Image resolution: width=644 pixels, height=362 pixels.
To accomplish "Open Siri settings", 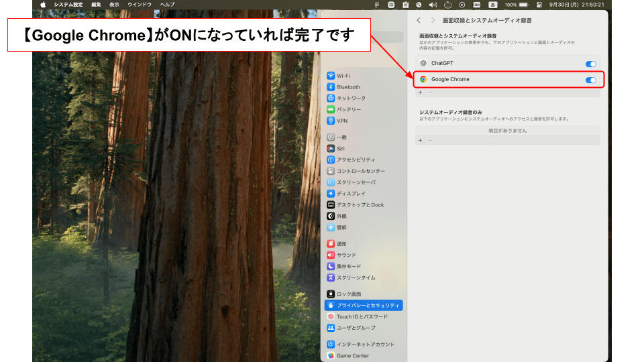I will click(340, 148).
